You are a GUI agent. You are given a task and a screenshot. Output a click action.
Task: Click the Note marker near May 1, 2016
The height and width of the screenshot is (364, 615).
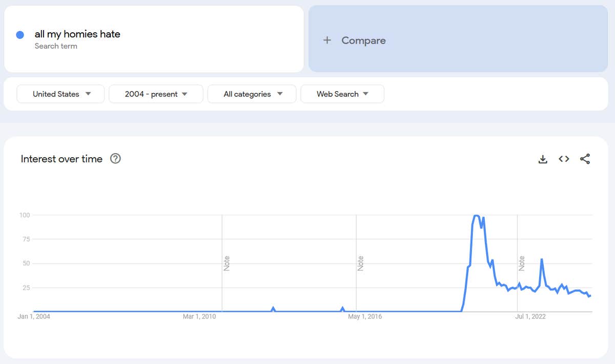point(360,263)
